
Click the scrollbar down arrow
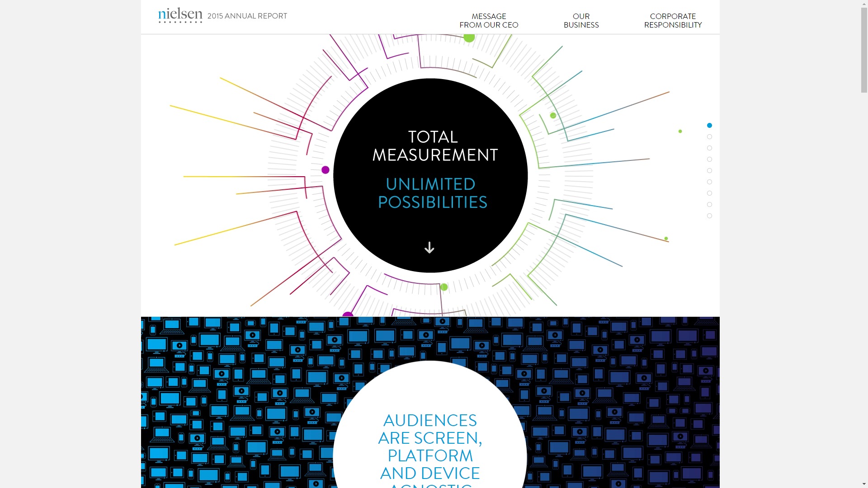(864, 484)
